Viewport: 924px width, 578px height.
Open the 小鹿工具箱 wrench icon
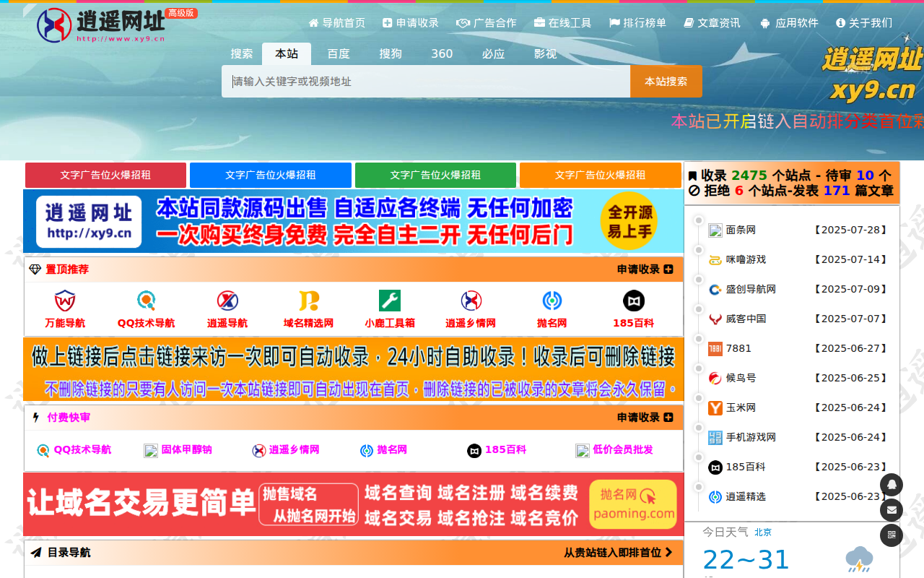[390, 301]
